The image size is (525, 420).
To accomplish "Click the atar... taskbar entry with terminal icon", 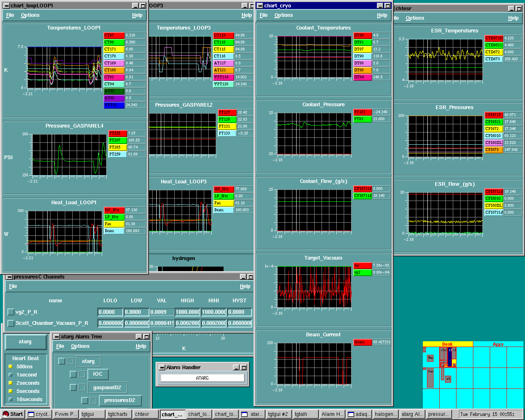I will (252, 414).
